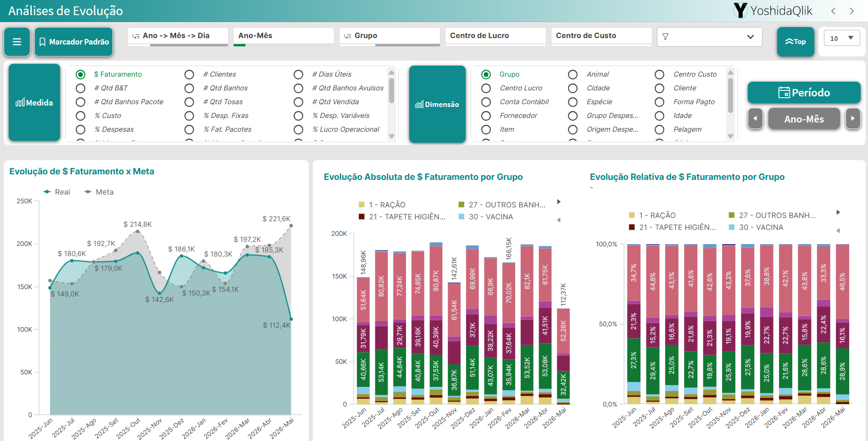Open the hamburger menu button
This screenshot has height=441, width=868.
tap(17, 42)
